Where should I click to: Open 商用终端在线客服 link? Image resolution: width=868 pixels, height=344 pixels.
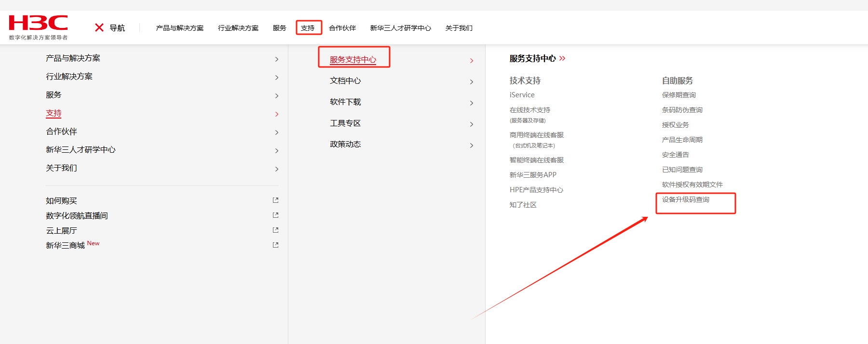[537, 135]
